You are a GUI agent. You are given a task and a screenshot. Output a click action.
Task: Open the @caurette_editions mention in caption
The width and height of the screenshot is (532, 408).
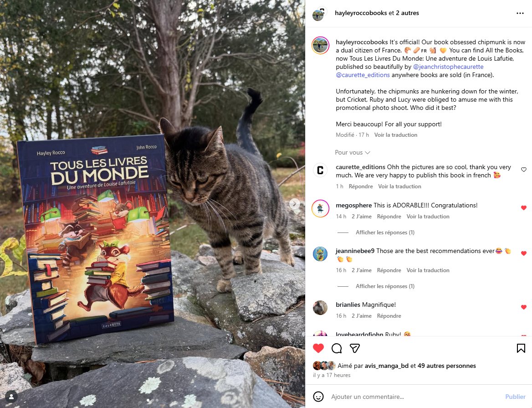(363, 75)
